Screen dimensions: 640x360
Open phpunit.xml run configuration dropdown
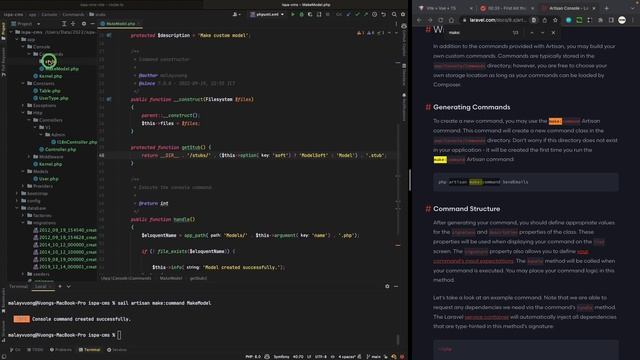[x=267, y=14]
